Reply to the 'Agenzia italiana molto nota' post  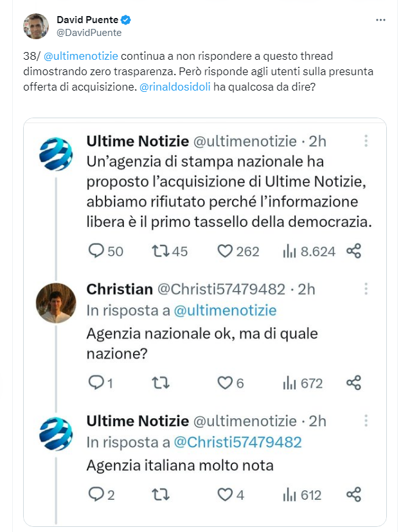(x=96, y=494)
